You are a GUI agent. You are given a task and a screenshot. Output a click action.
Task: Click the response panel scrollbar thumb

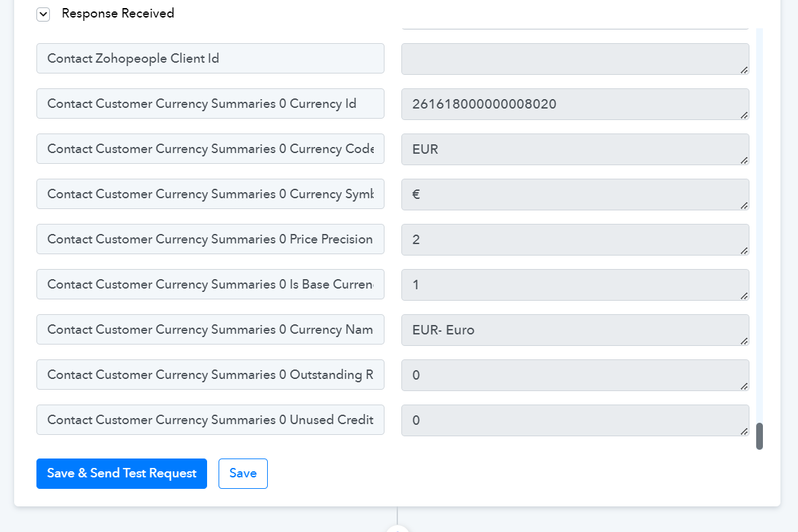[760, 436]
